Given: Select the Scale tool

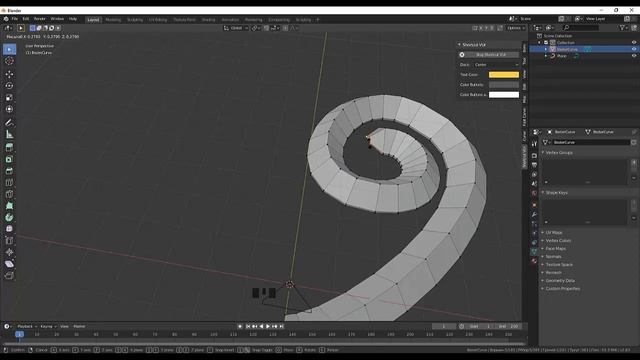Looking at the screenshot, I should (x=9, y=98).
